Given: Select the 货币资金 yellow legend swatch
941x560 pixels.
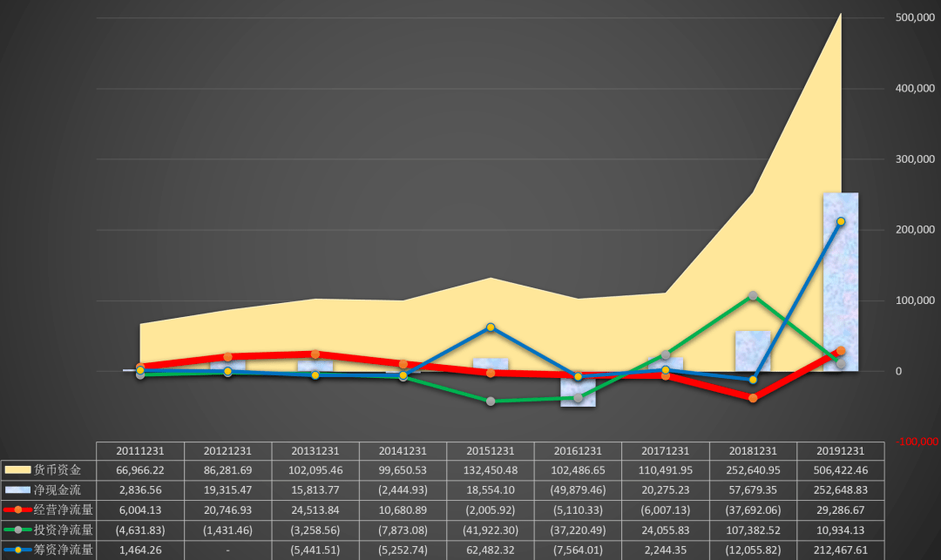Looking at the screenshot, I should pos(17,470).
